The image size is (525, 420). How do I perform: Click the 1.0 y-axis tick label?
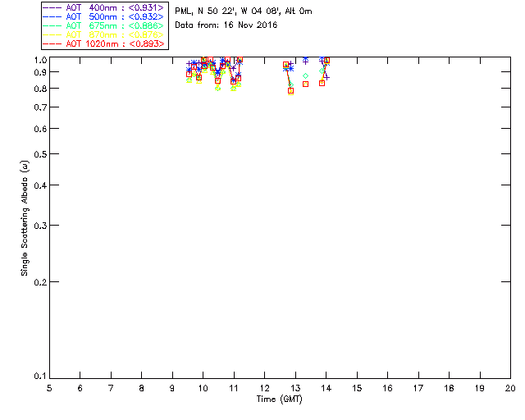coord(40,60)
